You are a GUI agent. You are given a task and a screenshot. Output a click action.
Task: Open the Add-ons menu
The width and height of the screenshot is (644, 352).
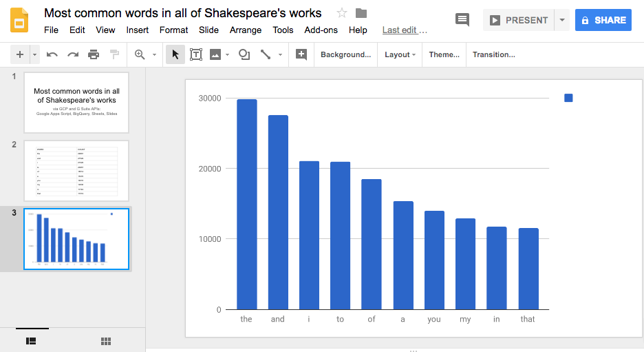click(321, 30)
